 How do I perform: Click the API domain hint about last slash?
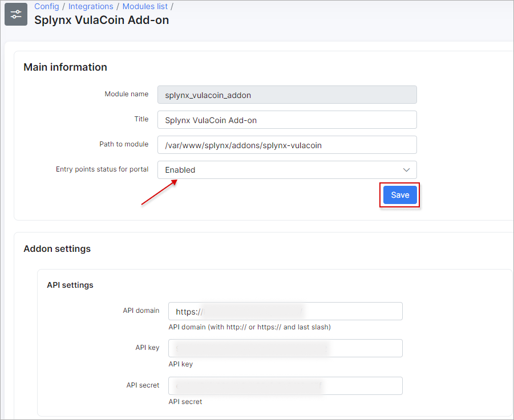point(249,327)
